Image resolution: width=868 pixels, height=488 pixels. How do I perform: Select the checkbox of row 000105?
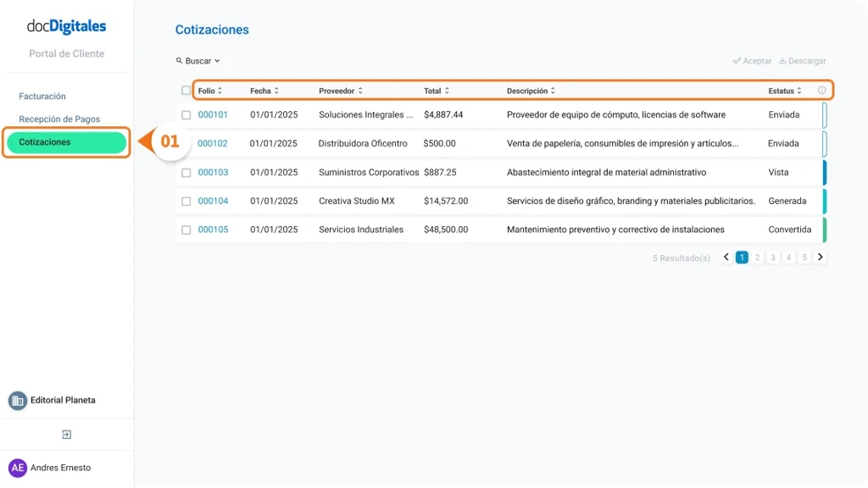[x=187, y=229]
